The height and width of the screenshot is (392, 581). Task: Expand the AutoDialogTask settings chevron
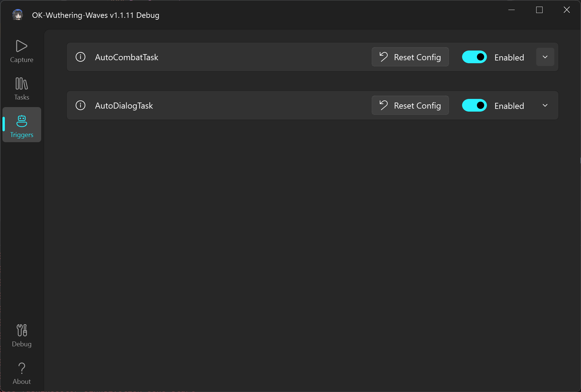click(x=545, y=105)
